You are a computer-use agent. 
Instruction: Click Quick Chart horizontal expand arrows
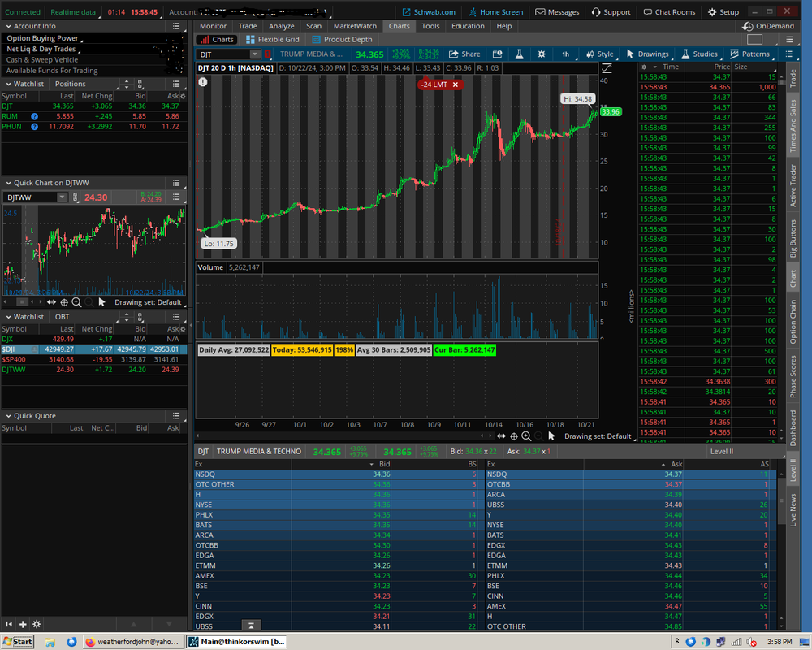51,302
